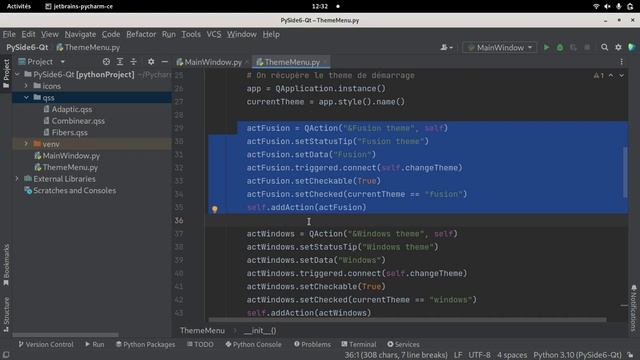The width and height of the screenshot is (640, 360).
Task: Collapse the PySide6-Qt project root
Action: [17, 75]
